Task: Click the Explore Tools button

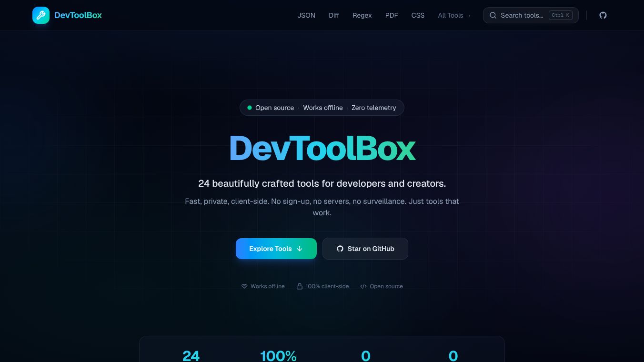Action: (276, 249)
